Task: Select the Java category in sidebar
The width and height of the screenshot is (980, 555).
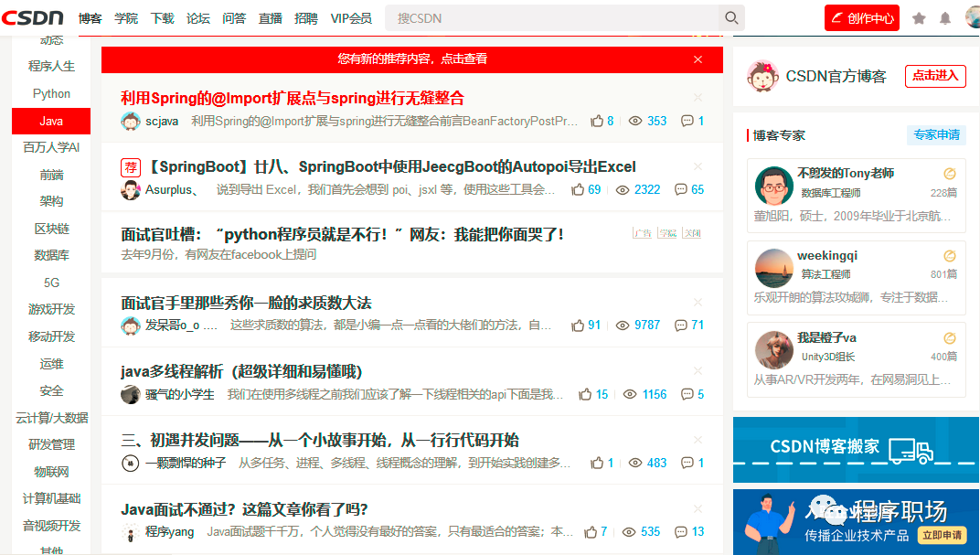Action: click(x=51, y=121)
